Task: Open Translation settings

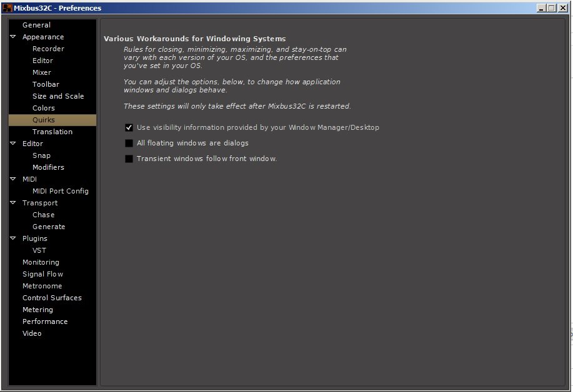Action: coord(52,132)
